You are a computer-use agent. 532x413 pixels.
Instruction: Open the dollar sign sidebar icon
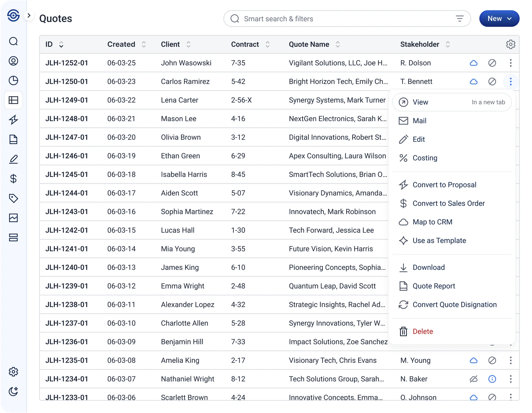pos(13,179)
